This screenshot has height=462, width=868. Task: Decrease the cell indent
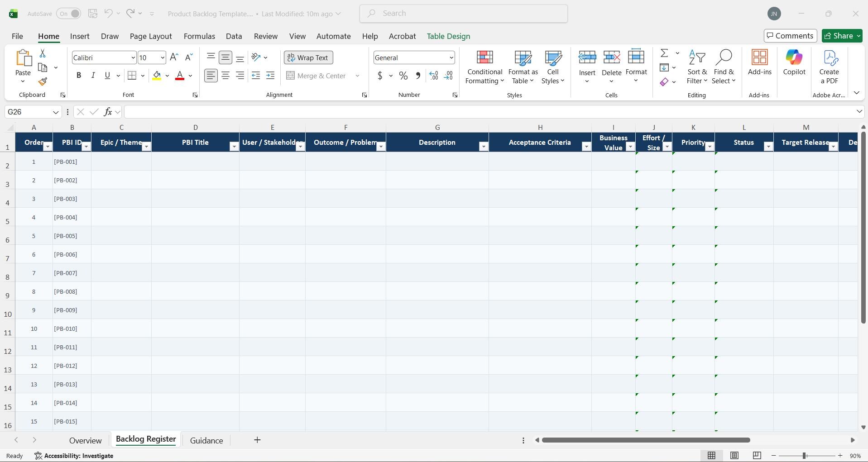[256, 76]
